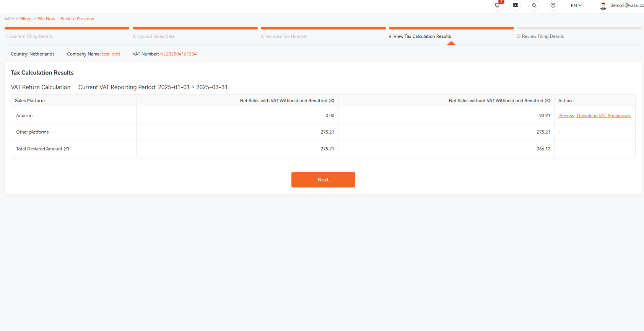
Task: Click the orange Next button
Action: click(323, 180)
